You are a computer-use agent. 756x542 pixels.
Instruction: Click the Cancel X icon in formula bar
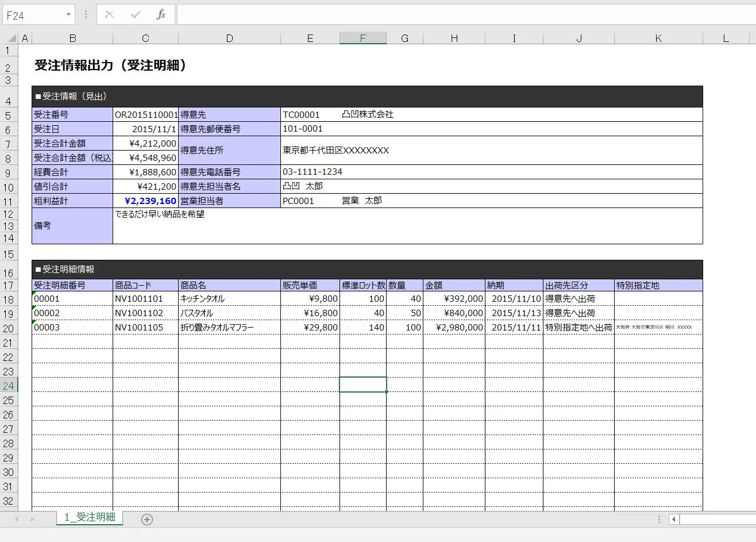(110, 15)
